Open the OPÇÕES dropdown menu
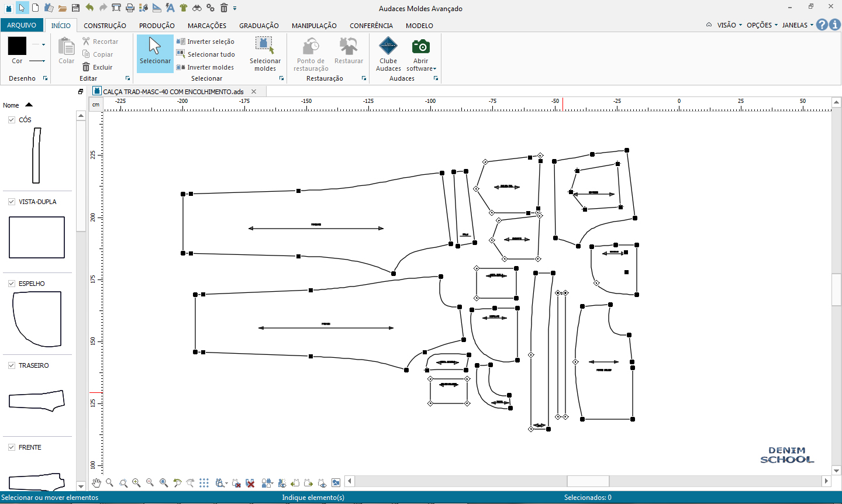Screen dimensions: 842x504 click(x=762, y=25)
